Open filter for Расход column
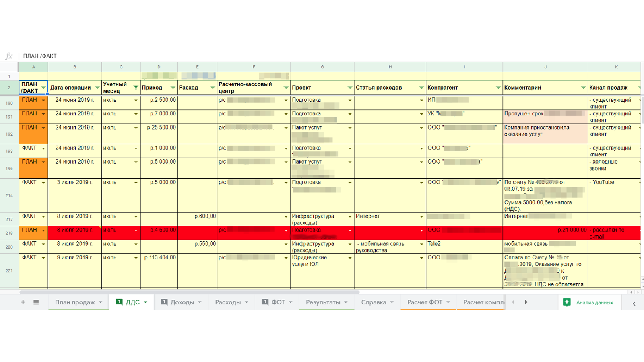The height and width of the screenshot is (362, 644). click(x=213, y=88)
